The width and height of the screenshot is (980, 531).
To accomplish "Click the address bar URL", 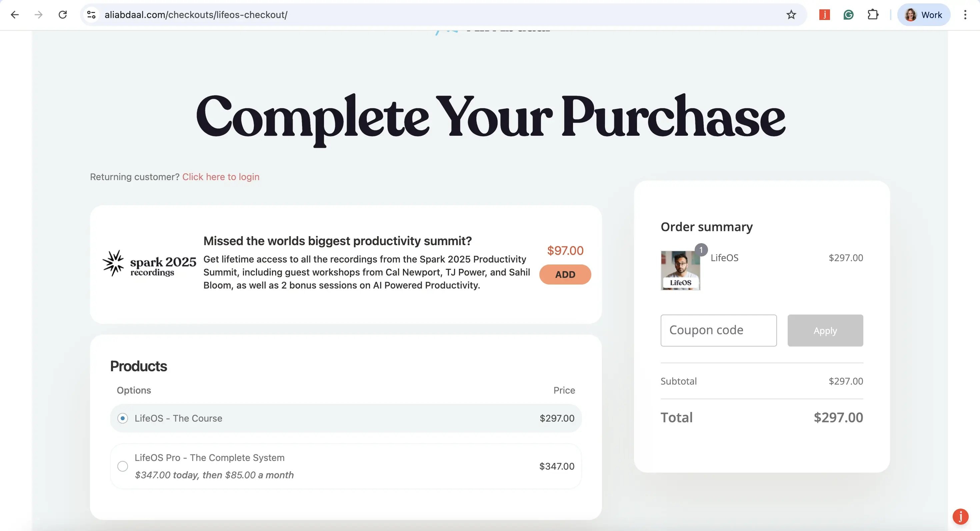I will click(196, 15).
